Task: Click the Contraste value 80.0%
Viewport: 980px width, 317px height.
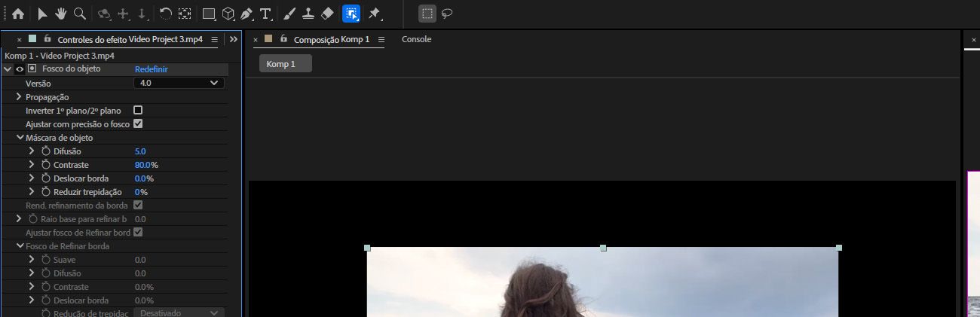Action: click(x=146, y=165)
